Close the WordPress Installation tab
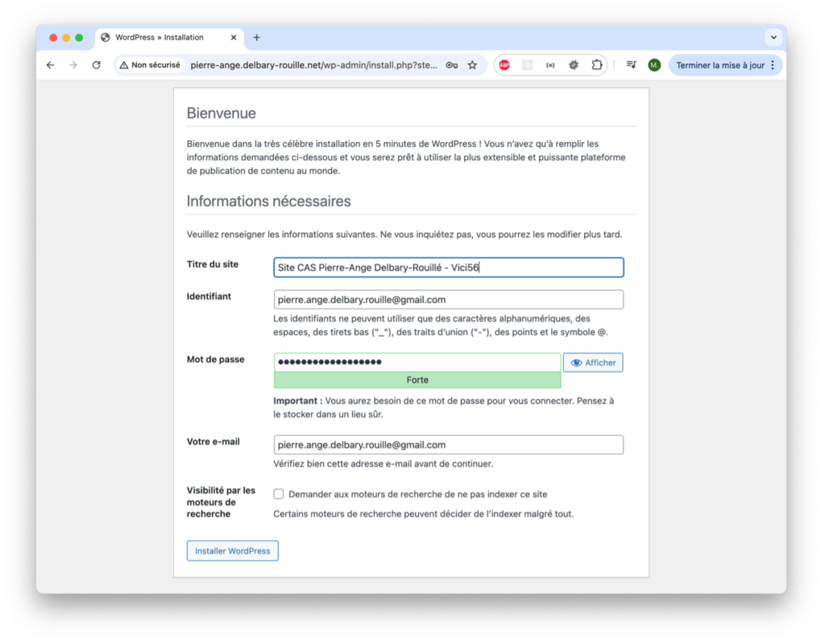Image resolution: width=825 pixels, height=644 pixels. (x=234, y=37)
